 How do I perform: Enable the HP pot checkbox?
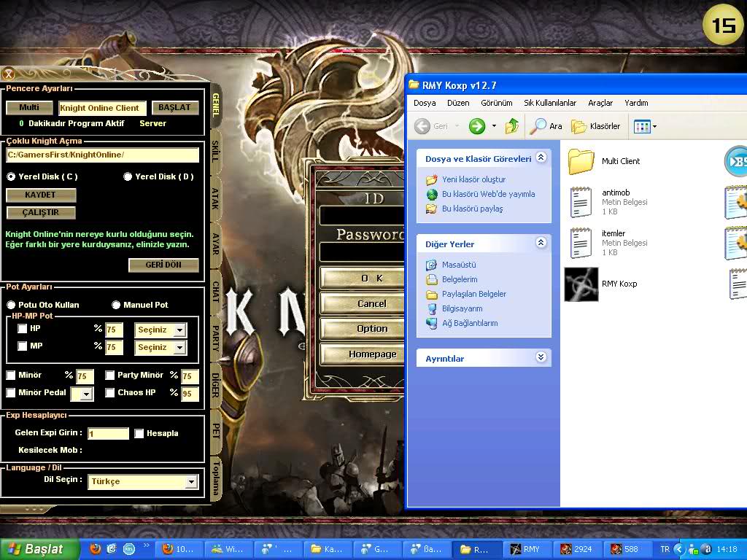pos(22,329)
